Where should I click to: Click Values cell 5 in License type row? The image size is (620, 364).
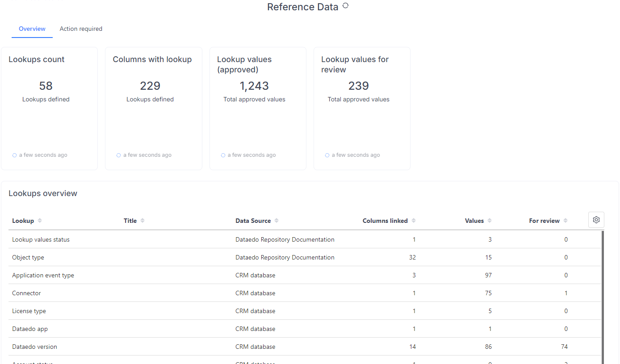tap(490, 311)
